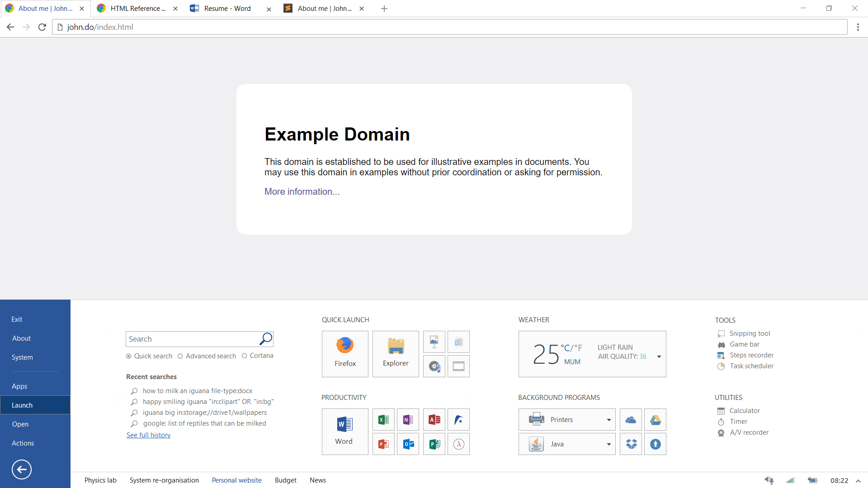Click the See full history link
This screenshot has height=488, width=868.
tap(148, 435)
